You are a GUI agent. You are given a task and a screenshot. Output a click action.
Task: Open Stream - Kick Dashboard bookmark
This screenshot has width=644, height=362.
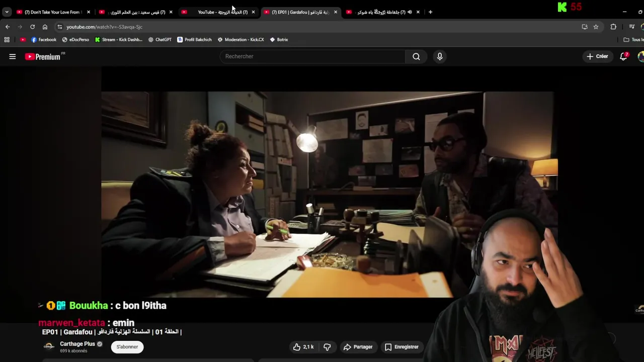pyautogui.click(x=119, y=40)
